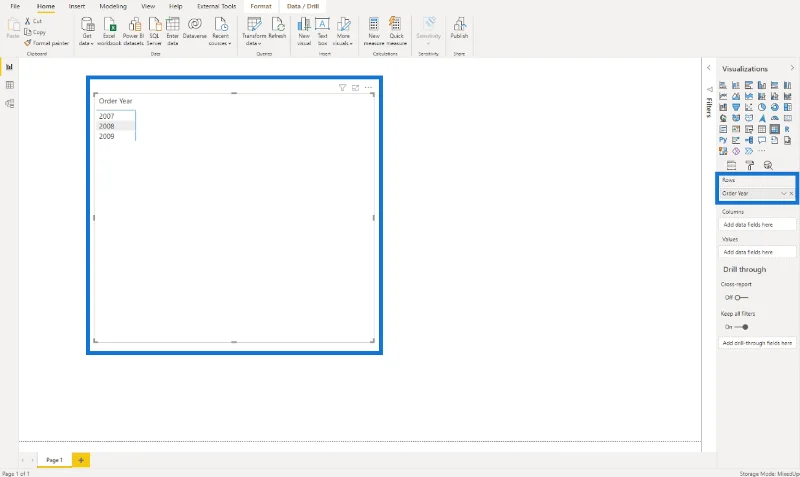
Task: Click New measure in Calculations
Action: point(374,31)
